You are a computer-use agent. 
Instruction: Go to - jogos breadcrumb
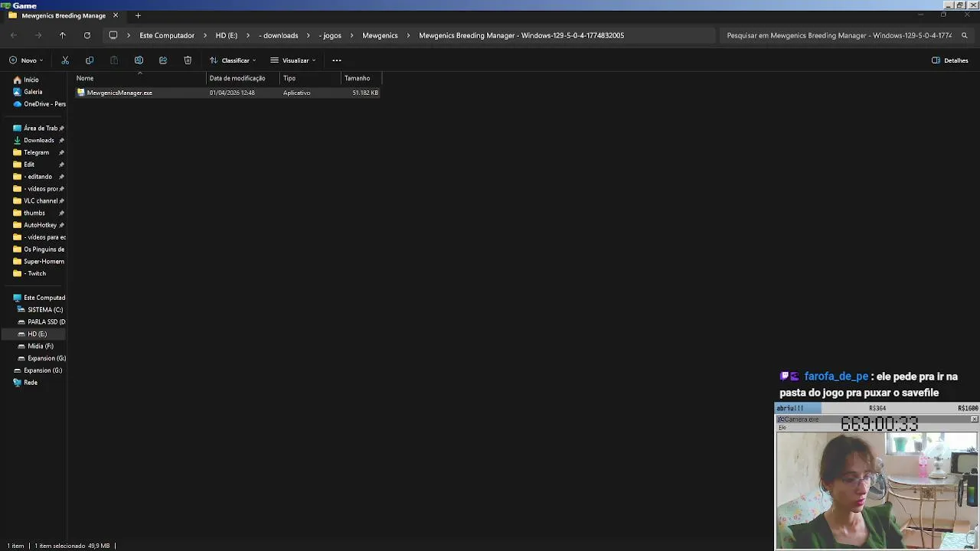(330, 35)
